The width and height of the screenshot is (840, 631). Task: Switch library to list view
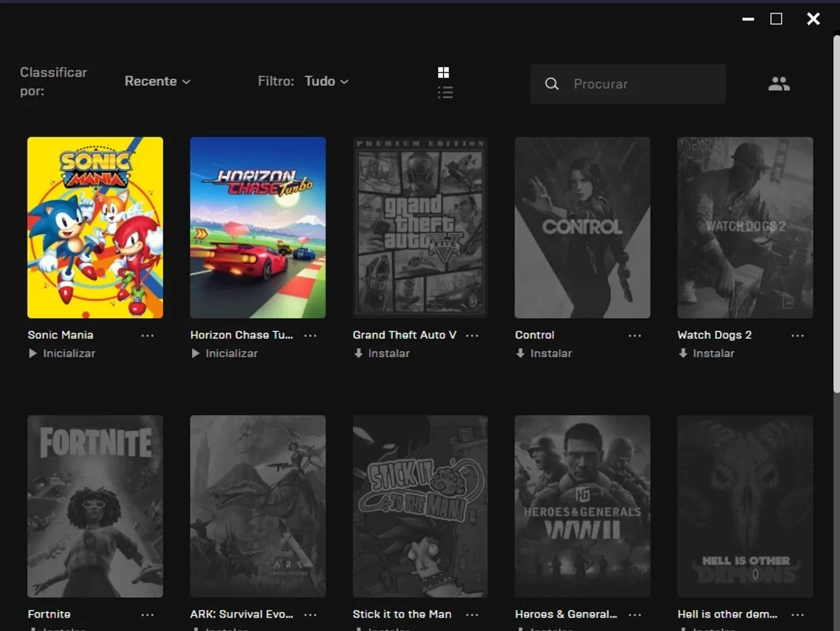click(445, 93)
